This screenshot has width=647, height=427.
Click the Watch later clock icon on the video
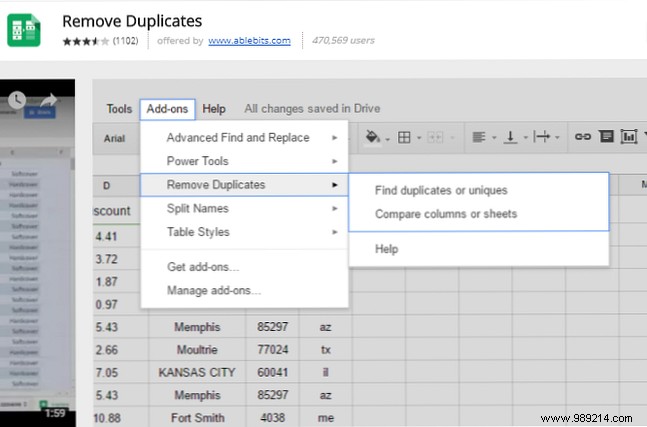click(17, 99)
